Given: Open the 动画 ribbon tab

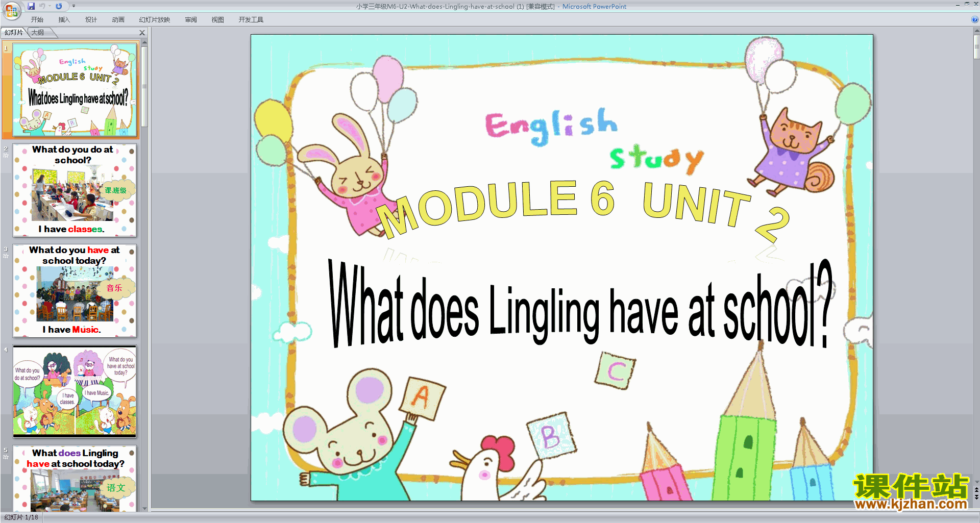Looking at the screenshot, I should (x=118, y=20).
